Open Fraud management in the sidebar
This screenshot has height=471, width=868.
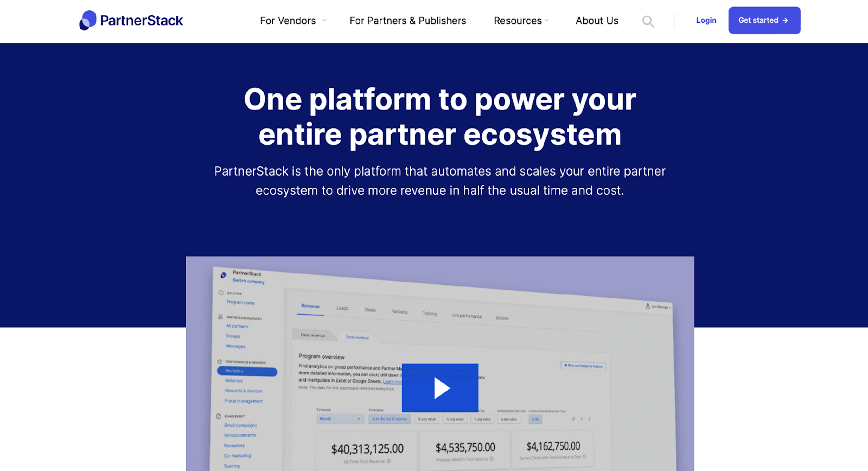click(244, 401)
